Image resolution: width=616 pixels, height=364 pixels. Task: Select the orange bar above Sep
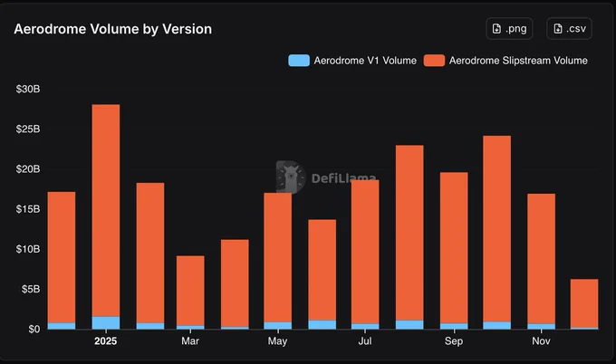(x=454, y=248)
